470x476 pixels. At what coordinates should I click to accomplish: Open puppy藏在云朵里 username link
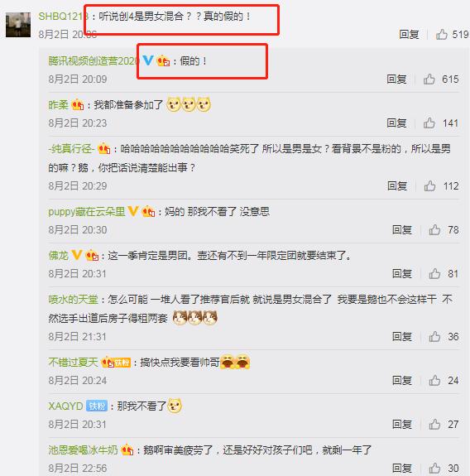coord(87,212)
